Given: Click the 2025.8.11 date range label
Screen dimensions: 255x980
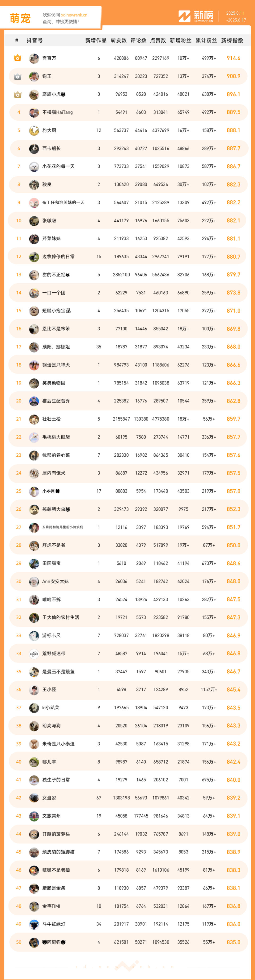Looking at the screenshot, I should (x=235, y=13).
